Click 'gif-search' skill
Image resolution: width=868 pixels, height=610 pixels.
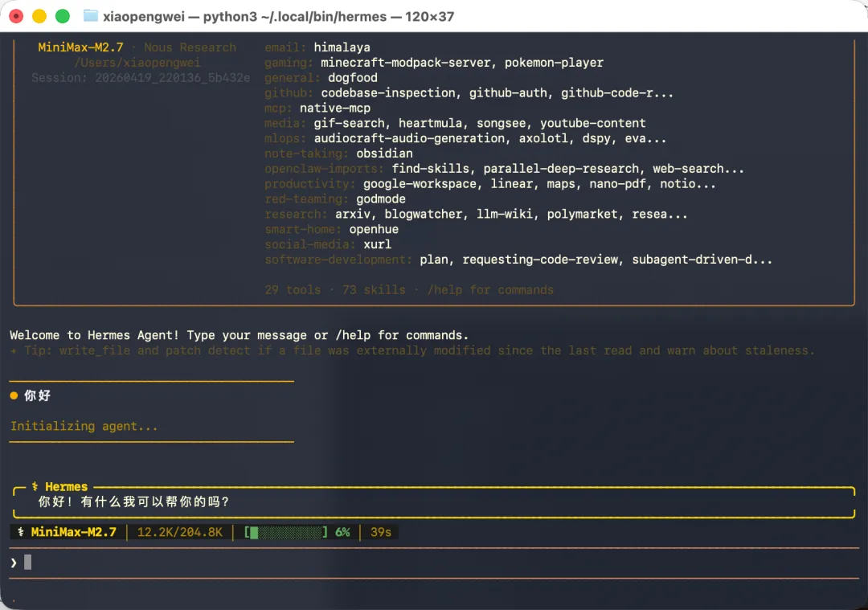pyautogui.click(x=349, y=123)
